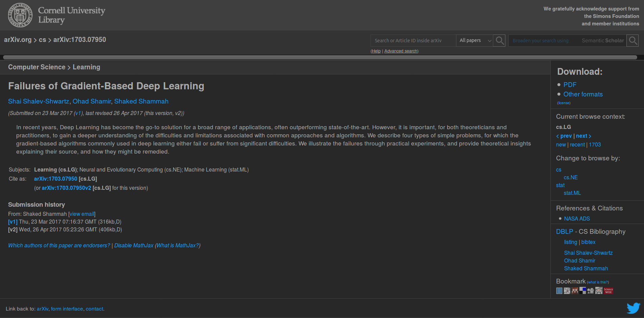The width and height of the screenshot is (644, 318).
Task: Open the Computer Science breadcrumb
Action: (x=37, y=67)
